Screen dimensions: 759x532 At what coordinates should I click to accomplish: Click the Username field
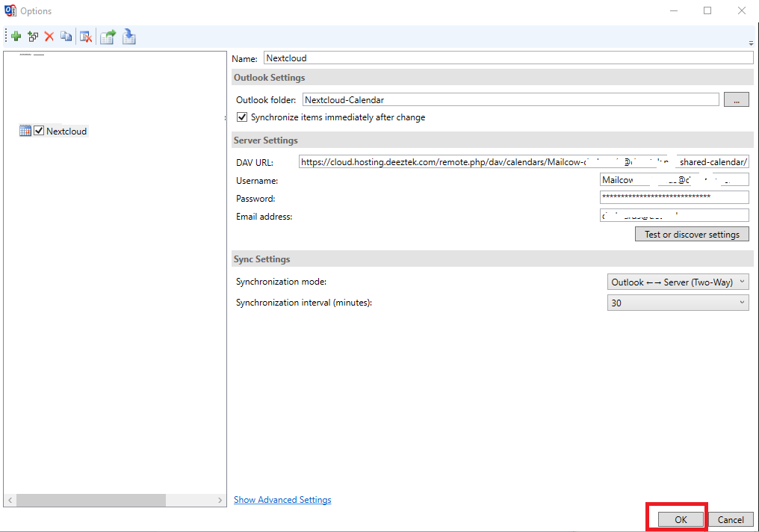pos(675,179)
